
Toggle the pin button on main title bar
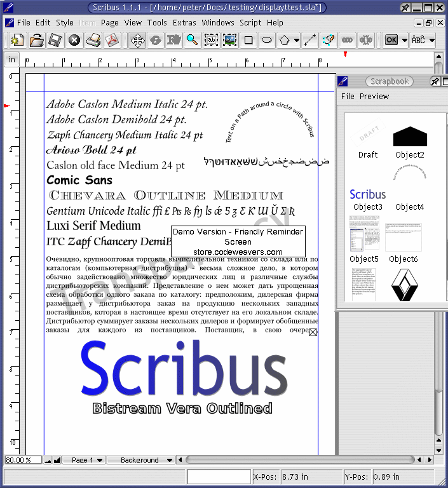pyautogui.click(x=405, y=8)
